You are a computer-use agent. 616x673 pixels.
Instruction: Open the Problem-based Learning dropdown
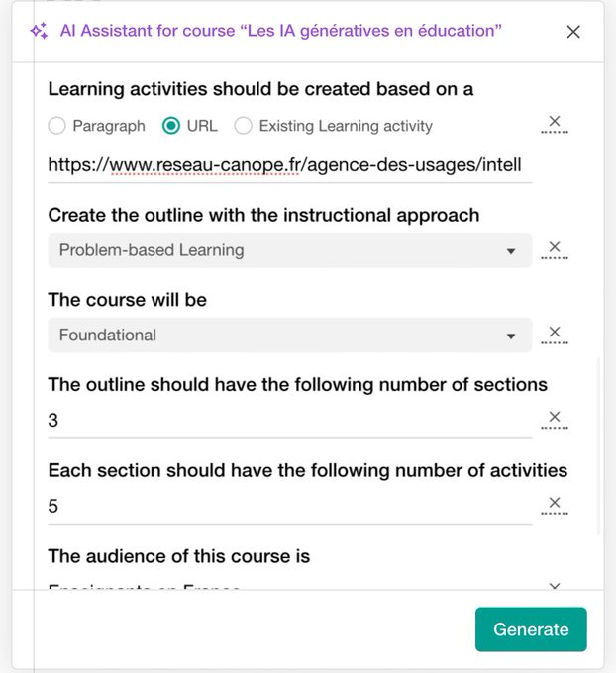click(289, 250)
